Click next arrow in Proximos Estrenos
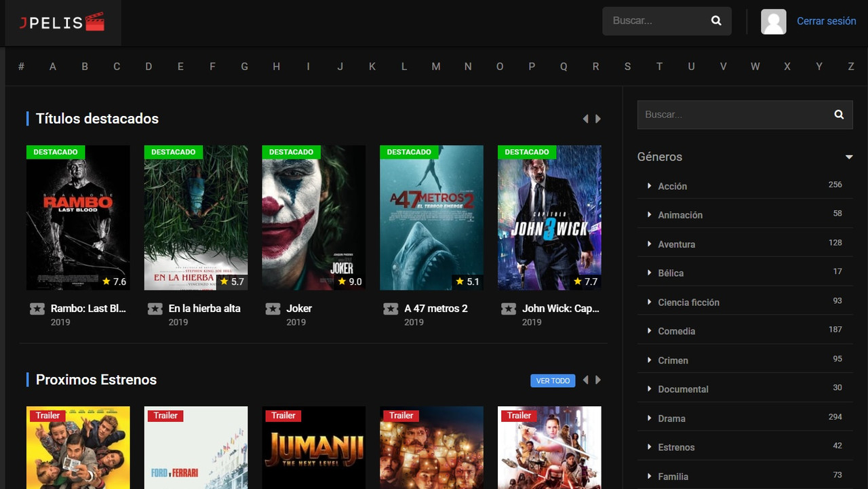The width and height of the screenshot is (868, 489). pyautogui.click(x=598, y=380)
